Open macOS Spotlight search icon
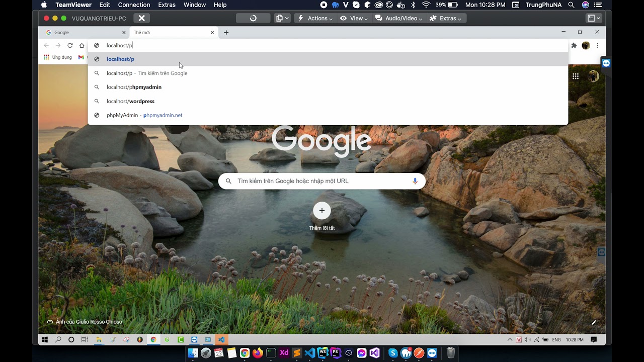 [x=571, y=5]
